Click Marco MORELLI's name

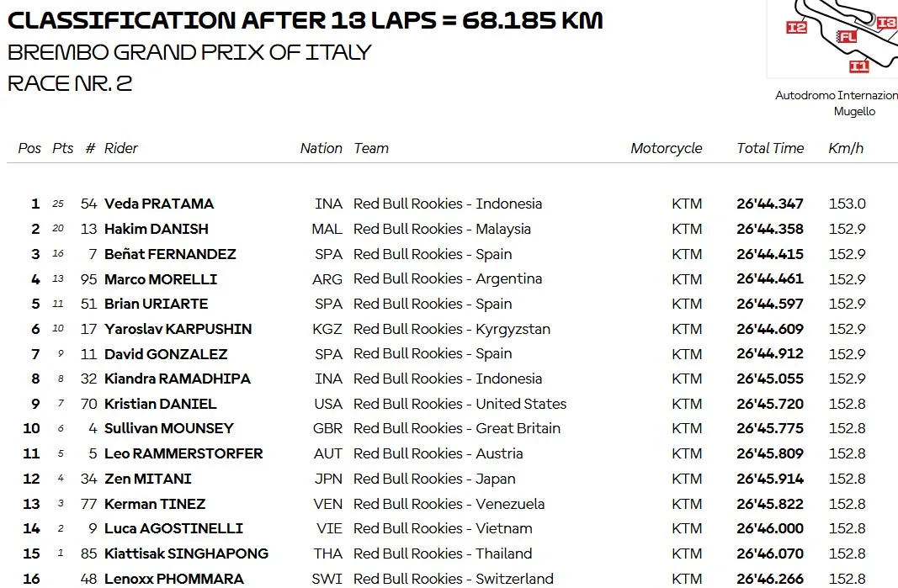coord(161,279)
